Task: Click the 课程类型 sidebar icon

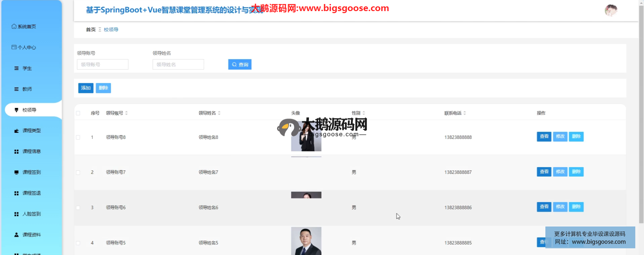Action: 16,131
